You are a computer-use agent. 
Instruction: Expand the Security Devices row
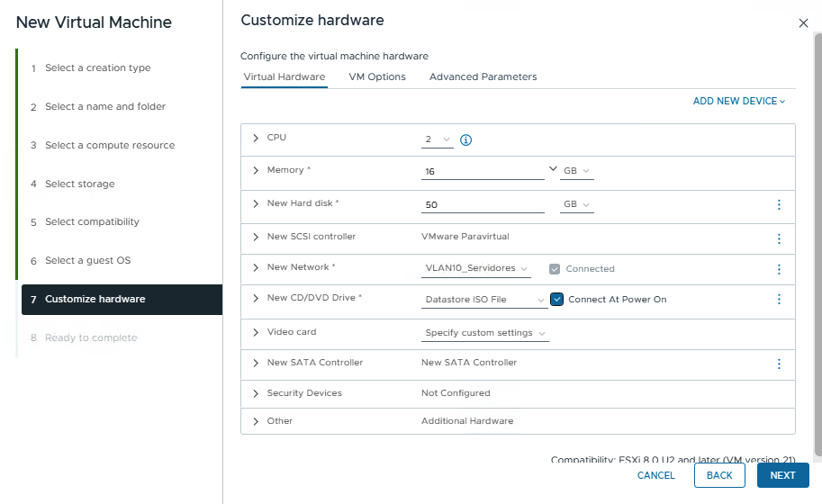coord(256,393)
